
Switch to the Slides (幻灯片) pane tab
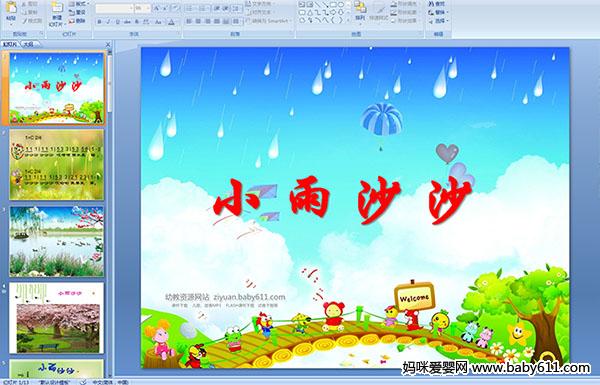point(10,44)
